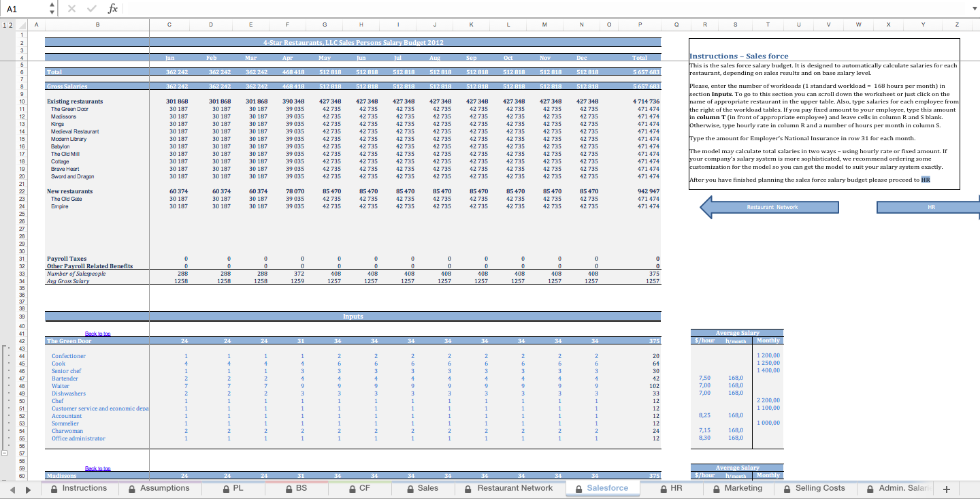Select the Bartender row label
Image resolution: width=980 pixels, height=499 pixels.
(x=65, y=379)
